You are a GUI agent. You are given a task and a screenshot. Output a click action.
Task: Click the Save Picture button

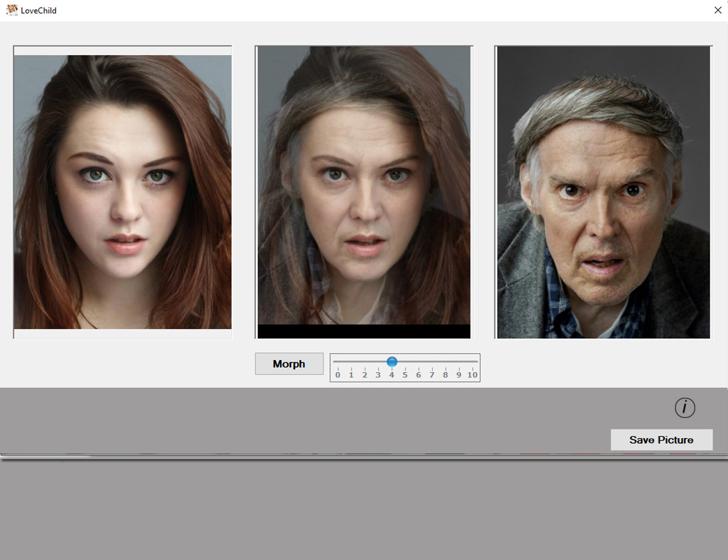click(x=661, y=440)
